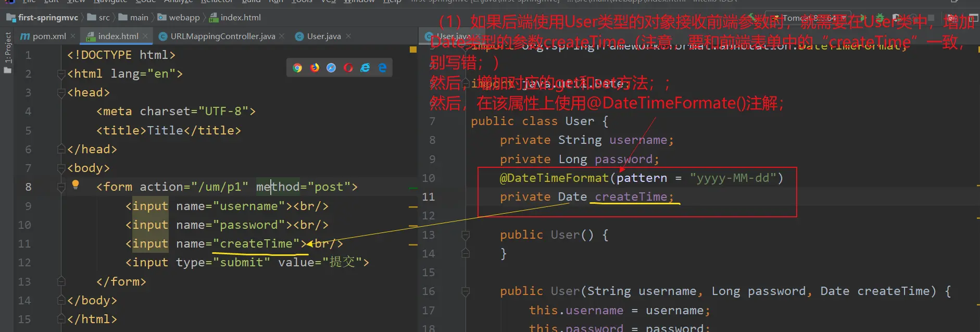Screen dimensions: 980x332
Task: Click gutter line number 11 in index.html
Action: [x=24, y=244]
